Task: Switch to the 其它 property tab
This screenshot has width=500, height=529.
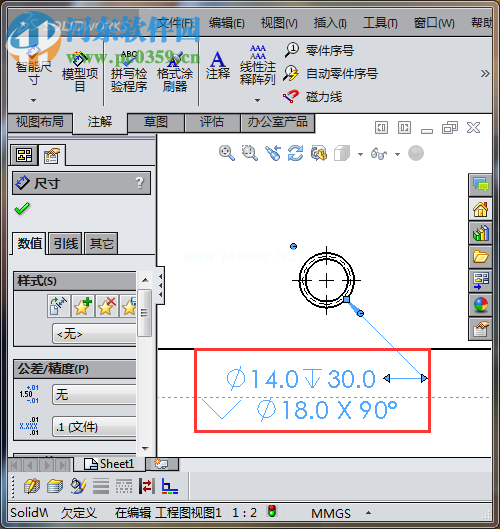Action: point(101,243)
